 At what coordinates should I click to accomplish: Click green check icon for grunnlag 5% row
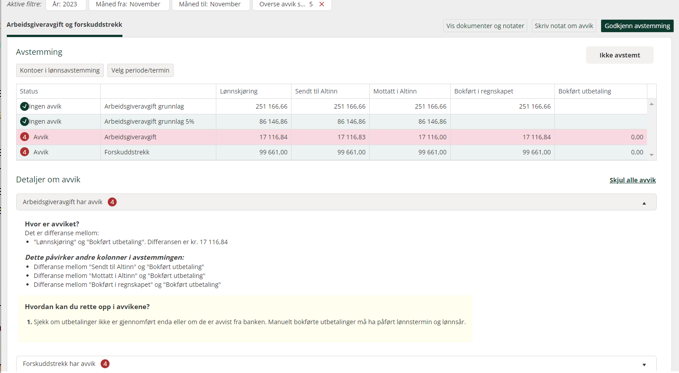24,121
